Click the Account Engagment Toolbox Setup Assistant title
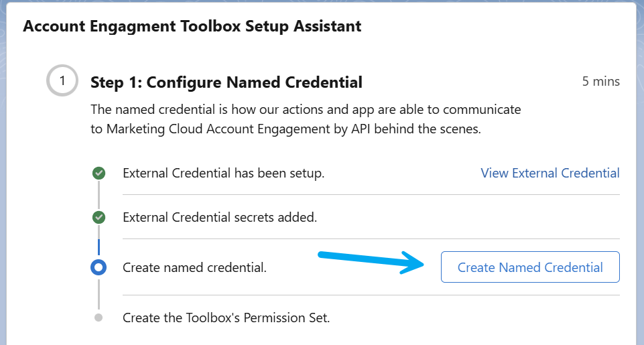The height and width of the screenshot is (345, 644). point(192,26)
